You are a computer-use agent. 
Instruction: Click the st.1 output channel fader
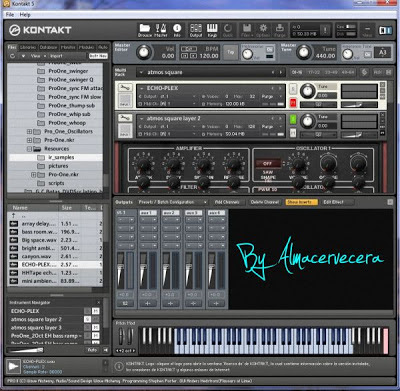pos(120,271)
